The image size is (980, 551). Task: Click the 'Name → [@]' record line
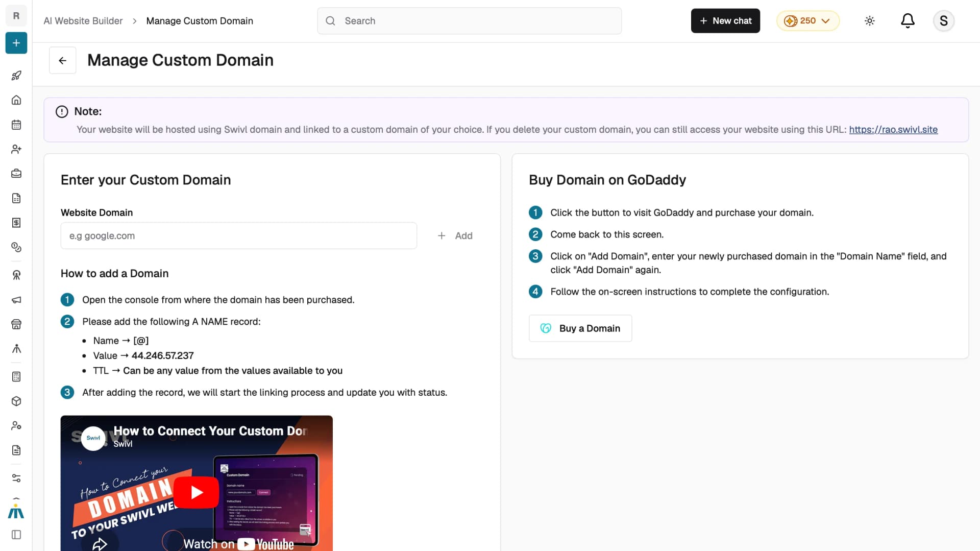pos(121,341)
